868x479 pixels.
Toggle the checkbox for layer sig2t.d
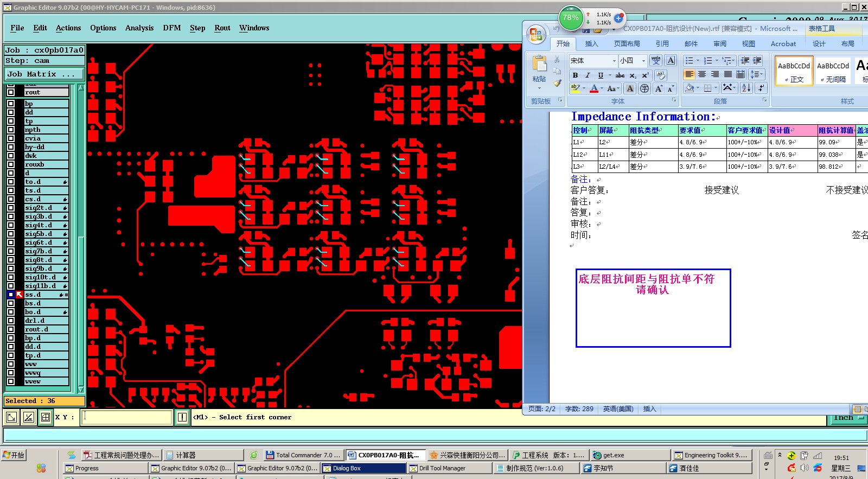(11, 208)
